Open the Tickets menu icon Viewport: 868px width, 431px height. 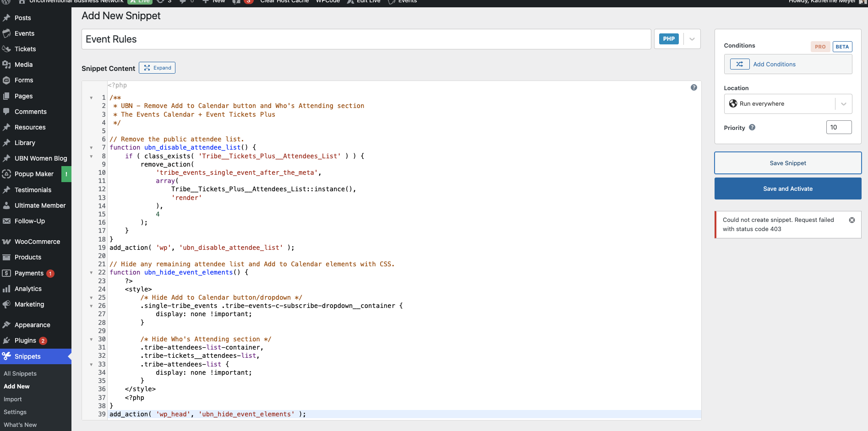point(6,49)
